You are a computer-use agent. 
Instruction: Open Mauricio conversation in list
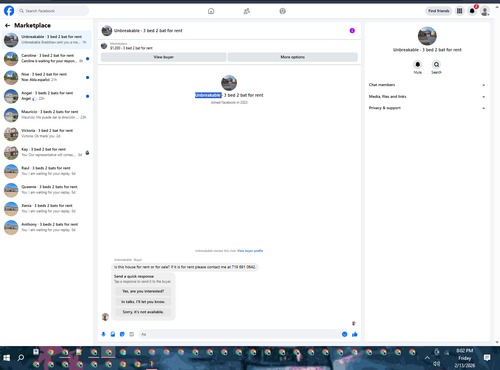(47, 115)
